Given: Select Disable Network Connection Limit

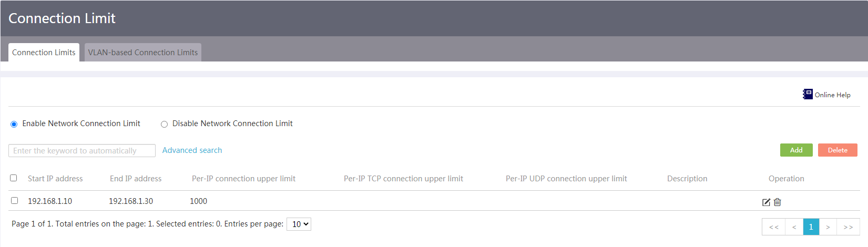Looking at the screenshot, I should (165, 124).
